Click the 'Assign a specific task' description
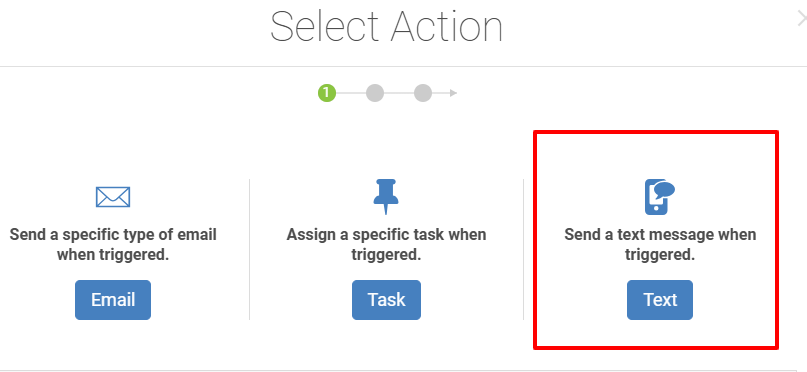Image resolution: width=807 pixels, height=372 pixels. 386,244
